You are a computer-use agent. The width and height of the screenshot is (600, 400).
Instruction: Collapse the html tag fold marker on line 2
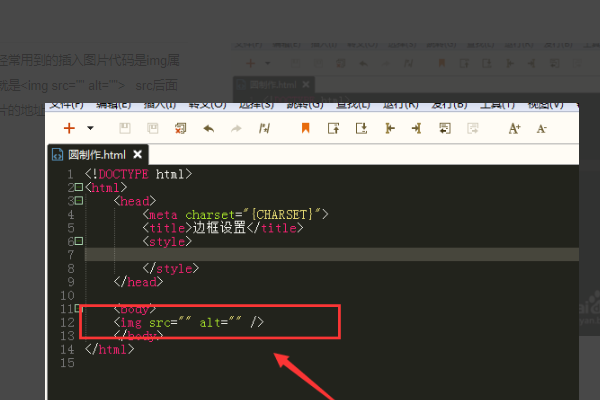point(78,187)
